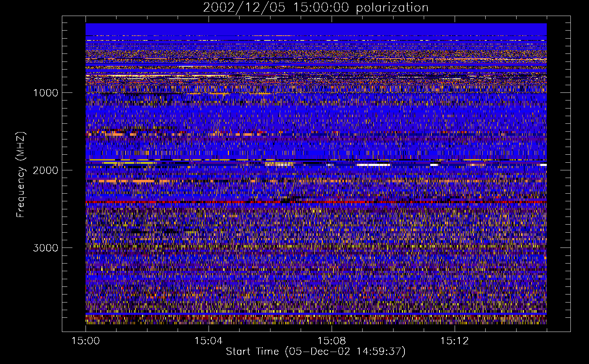Screen dimensions: 589x364
Task: Click the "15:08" time tick label
Action: 332,341
